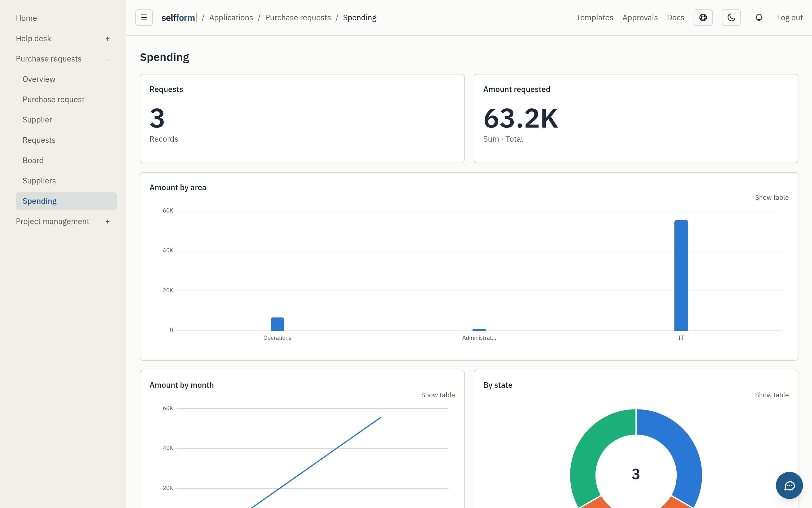Go to Applications breadcrumb
The height and width of the screenshot is (508, 812).
point(231,17)
